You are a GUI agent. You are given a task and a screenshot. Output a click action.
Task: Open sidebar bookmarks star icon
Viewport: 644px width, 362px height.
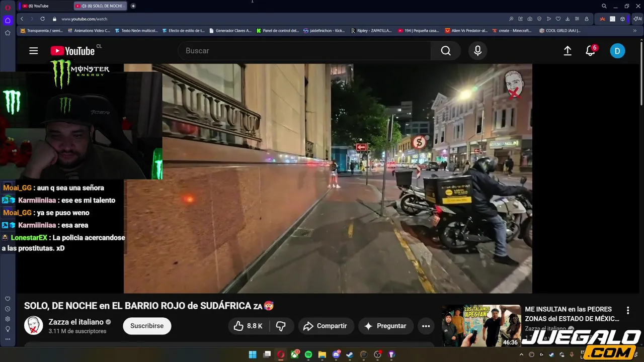(8, 33)
